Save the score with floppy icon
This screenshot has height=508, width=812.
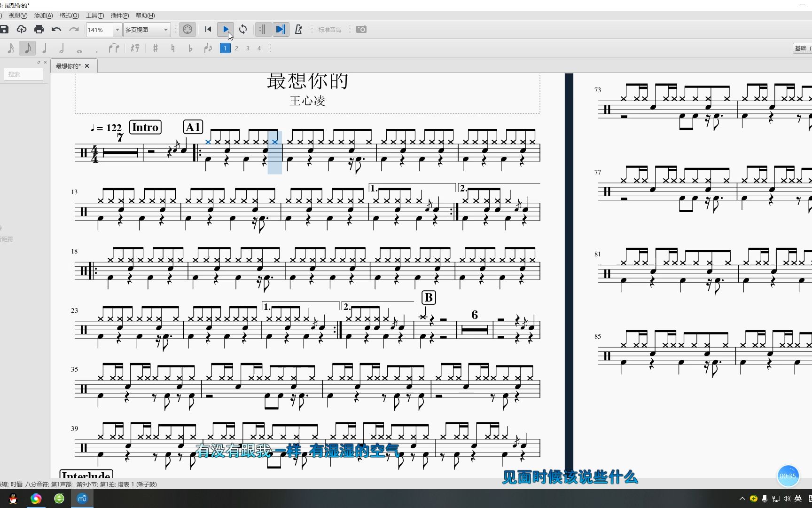pos(4,29)
